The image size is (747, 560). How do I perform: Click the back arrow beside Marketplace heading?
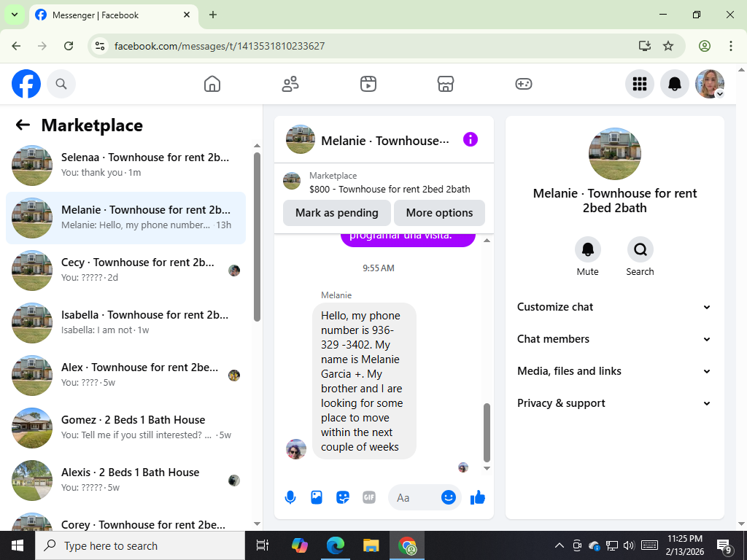click(23, 125)
